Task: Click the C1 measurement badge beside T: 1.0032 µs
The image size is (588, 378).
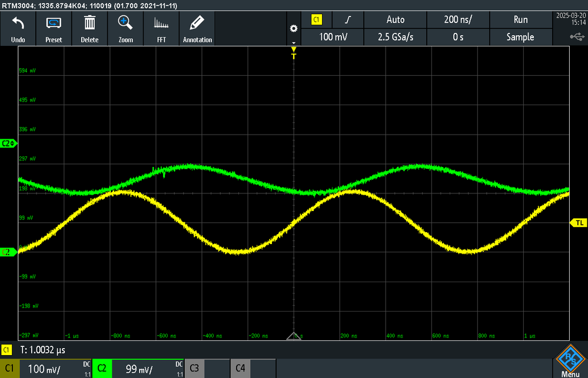Action: point(6,350)
